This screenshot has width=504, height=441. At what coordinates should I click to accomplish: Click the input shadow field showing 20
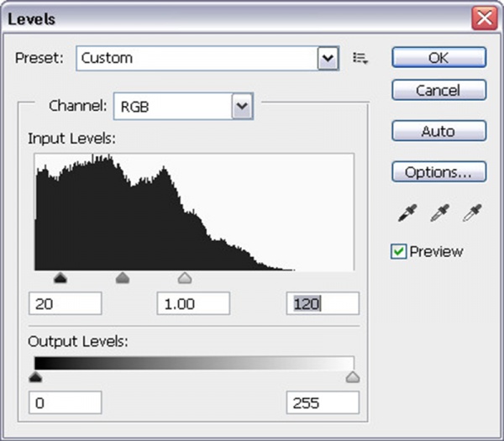[x=66, y=303]
